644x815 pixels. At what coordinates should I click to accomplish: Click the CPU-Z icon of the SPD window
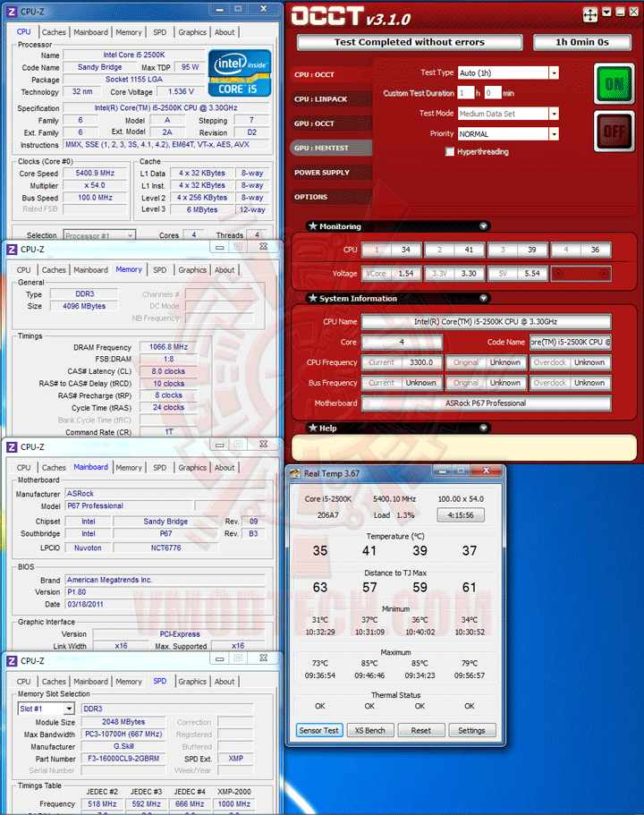tap(12, 661)
